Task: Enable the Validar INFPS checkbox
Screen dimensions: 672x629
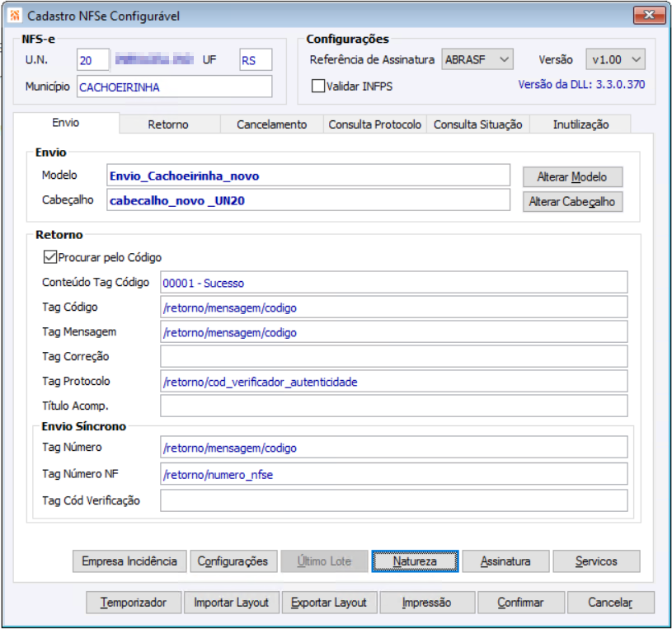Action: click(x=318, y=86)
